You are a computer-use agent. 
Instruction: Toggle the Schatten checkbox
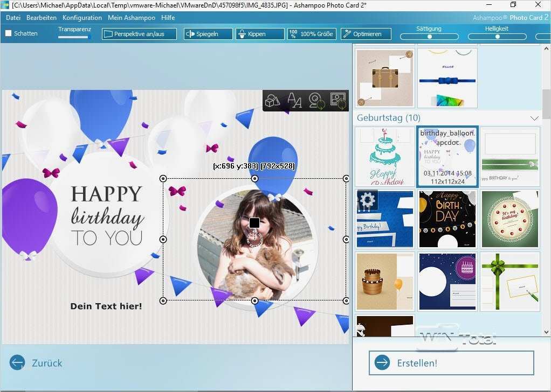pos(9,33)
